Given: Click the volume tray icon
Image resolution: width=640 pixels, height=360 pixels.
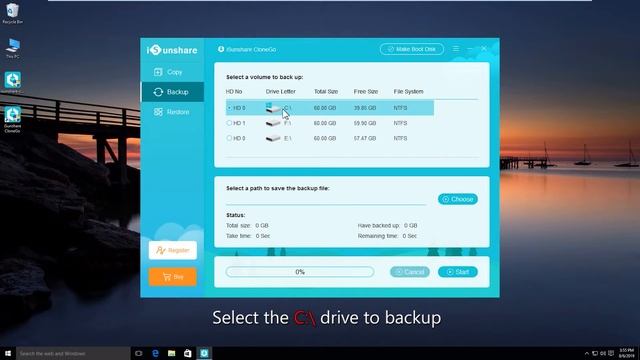Looking at the screenshot, I should coord(603,353).
